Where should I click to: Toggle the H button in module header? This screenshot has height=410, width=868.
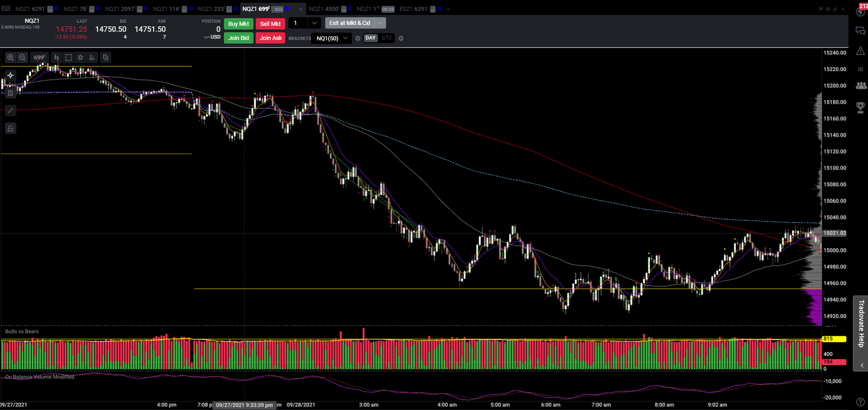[x=821, y=9]
